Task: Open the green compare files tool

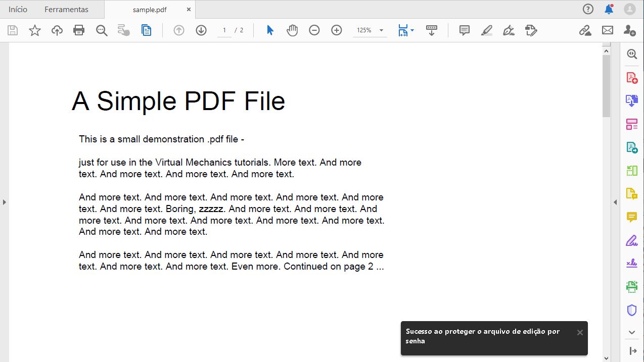Action: pyautogui.click(x=632, y=171)
